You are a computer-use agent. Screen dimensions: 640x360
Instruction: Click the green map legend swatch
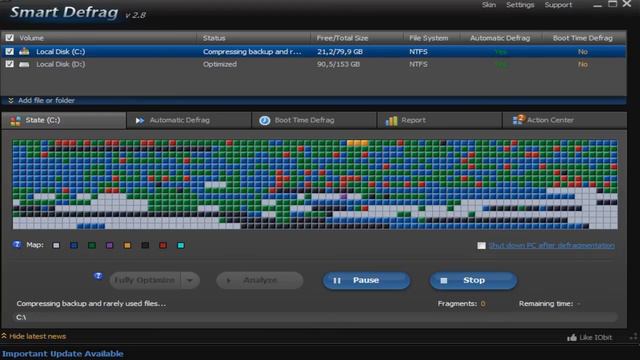point(92,245)
